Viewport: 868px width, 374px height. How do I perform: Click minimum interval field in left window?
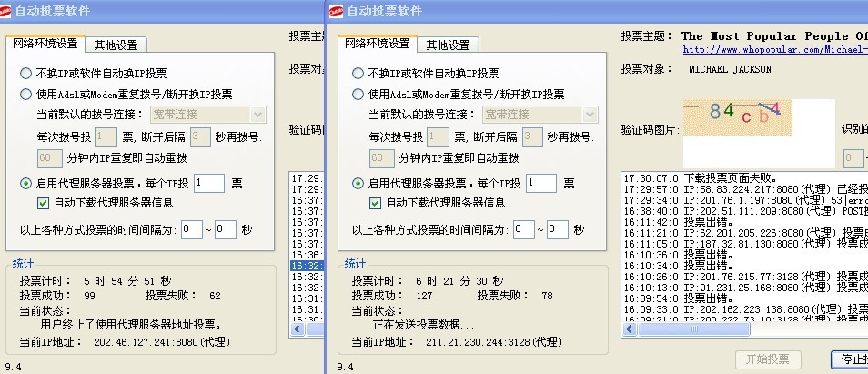[192, 229]
